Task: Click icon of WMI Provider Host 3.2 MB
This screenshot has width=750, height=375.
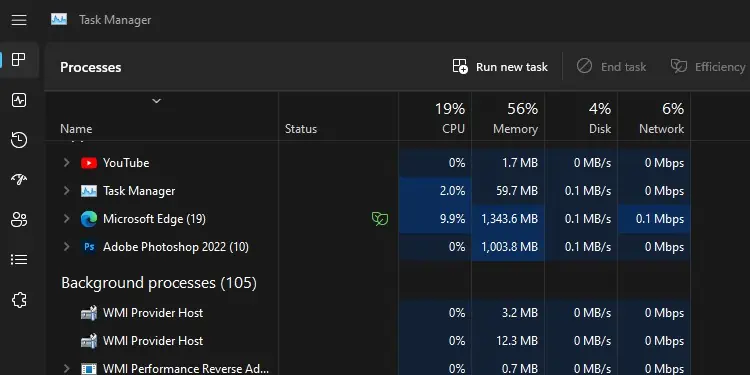Action: (x=89, y=313)
